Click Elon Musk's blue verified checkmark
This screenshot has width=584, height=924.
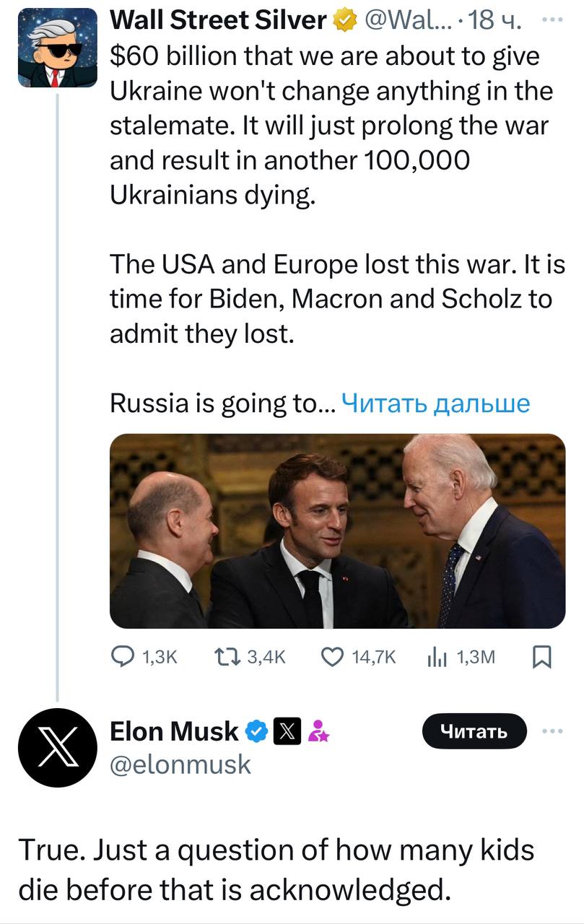(x=256, y=732)
